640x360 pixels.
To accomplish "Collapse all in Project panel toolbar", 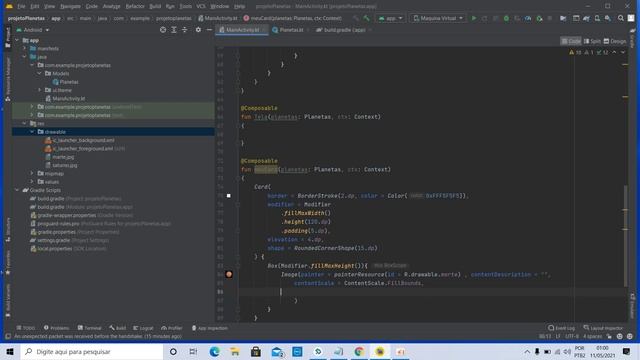I will [184, 30].
